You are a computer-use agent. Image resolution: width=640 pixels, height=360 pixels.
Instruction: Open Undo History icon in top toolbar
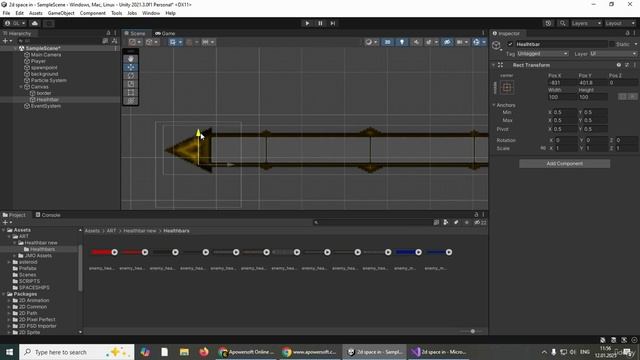[548, 23]
